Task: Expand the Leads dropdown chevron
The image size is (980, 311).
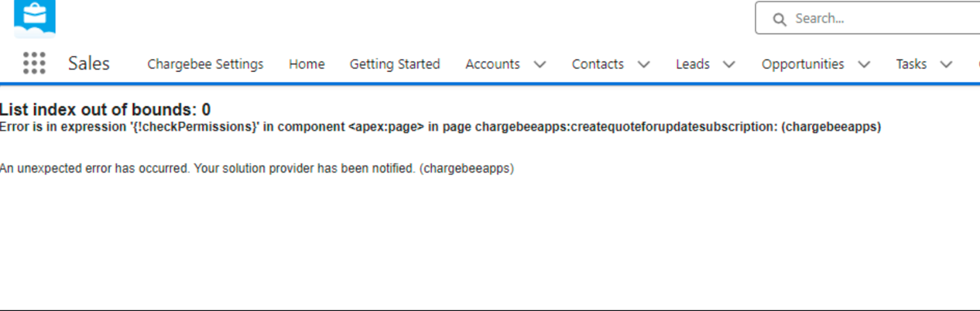Action: click(x=729, y=64)
